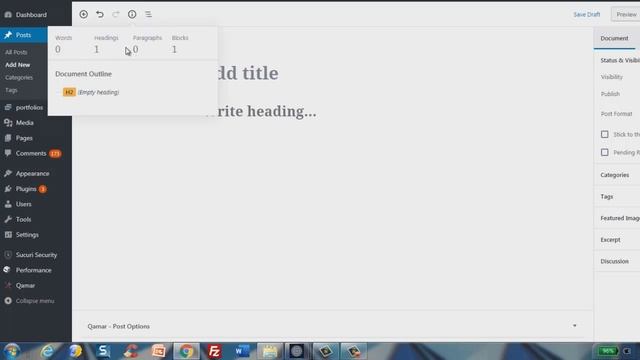Open Tags under Posts menu
Viewport: 640px width, 360px height.
tap(11, 90)
